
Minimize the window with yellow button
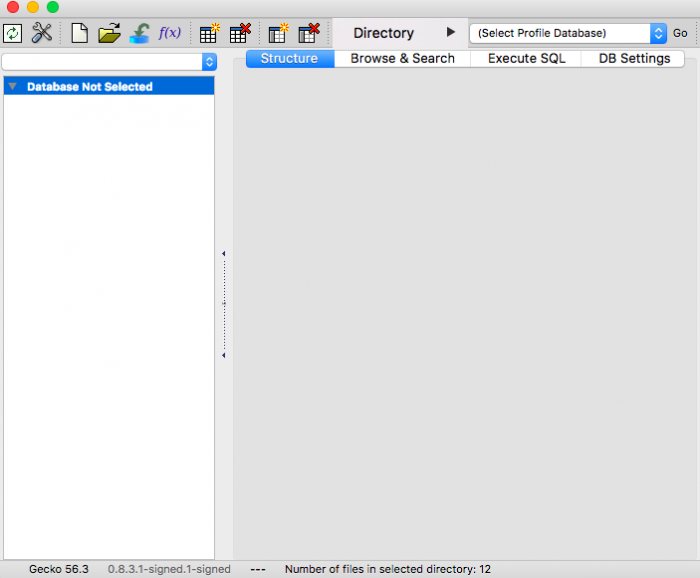click(x=33, y=7)
